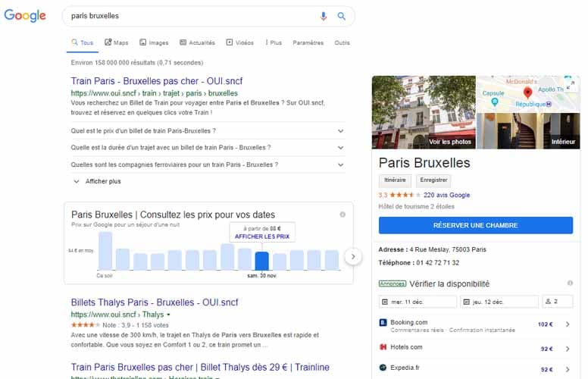Click info icon beside Vérifier la disponibilité

click(570, 283)
